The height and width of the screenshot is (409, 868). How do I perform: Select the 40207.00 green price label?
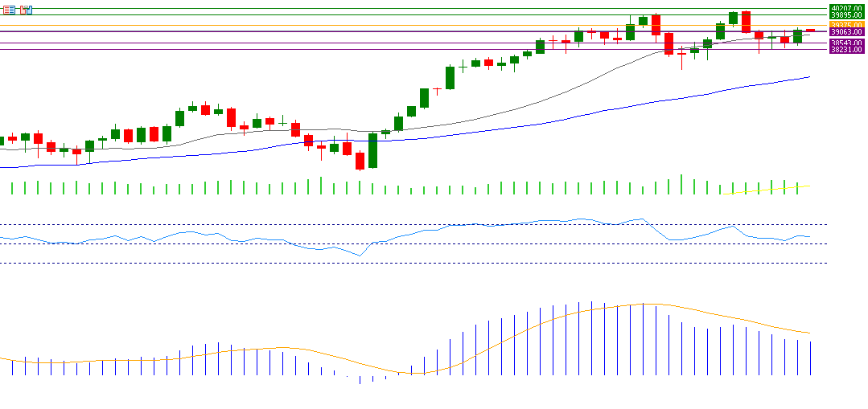click(846, 7)
